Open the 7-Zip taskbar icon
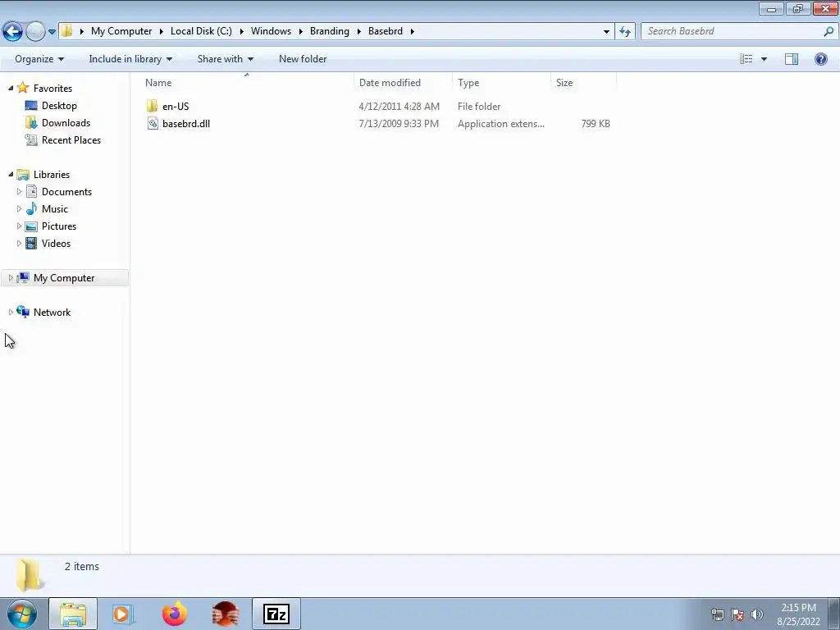The image size is (840, 630). [276, 614]
